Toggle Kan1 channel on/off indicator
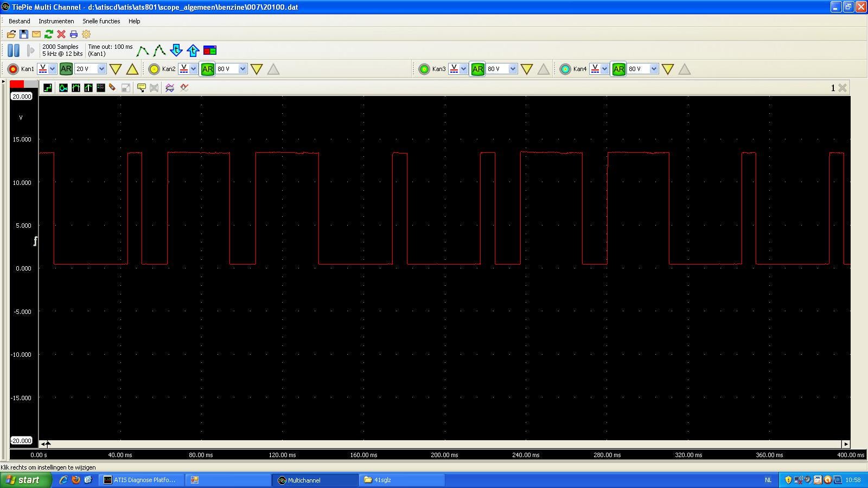Screen dimensions: 868x488 point(13,69)
